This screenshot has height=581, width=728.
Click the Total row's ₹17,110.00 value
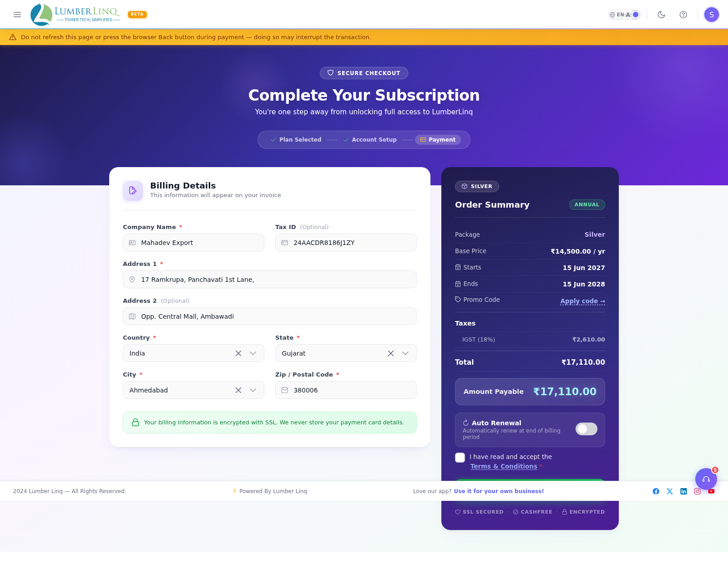pyautogui.click(x=583, y=362)
